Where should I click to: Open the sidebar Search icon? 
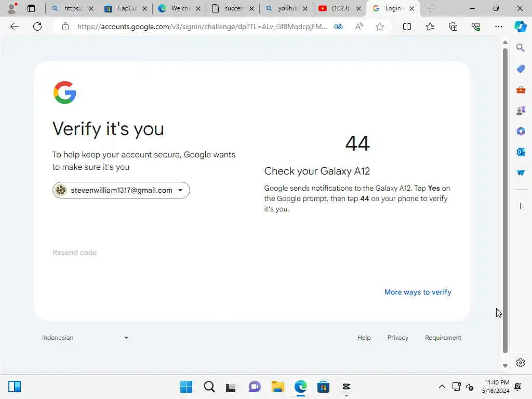tap(521, 48)
